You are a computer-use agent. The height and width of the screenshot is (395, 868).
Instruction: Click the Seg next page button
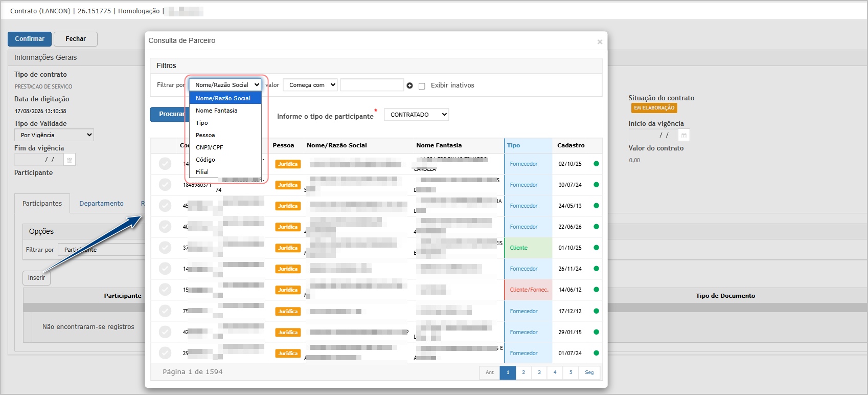click(x=589, y=372)
